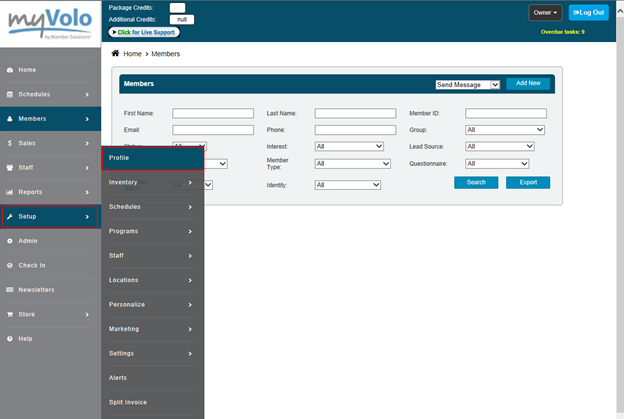Screen dimensions: 624x419
Task: Open the Owner account dropdown
Action: click(545, 13)
